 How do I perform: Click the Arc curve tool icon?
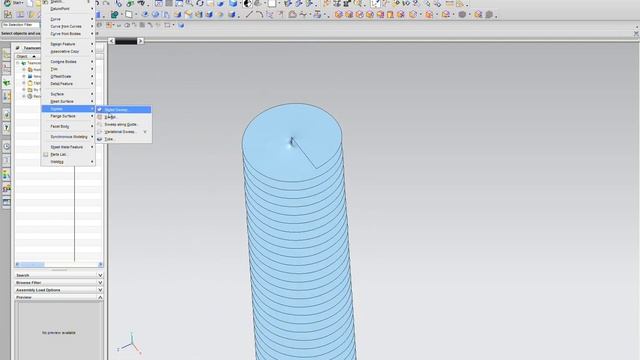(259, 15)
